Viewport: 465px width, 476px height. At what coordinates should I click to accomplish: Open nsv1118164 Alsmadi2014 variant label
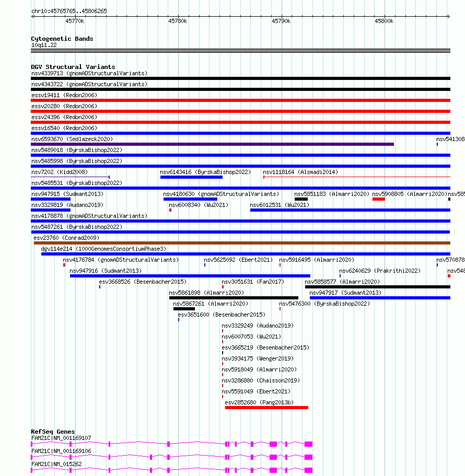pyautogui.click(x=300, y=172)
